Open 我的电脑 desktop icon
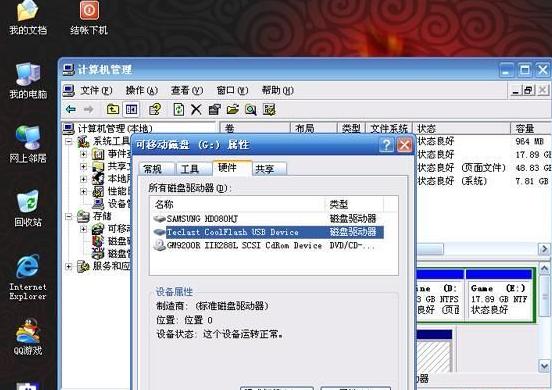This screenshot has height=390, width=552. 28,81
